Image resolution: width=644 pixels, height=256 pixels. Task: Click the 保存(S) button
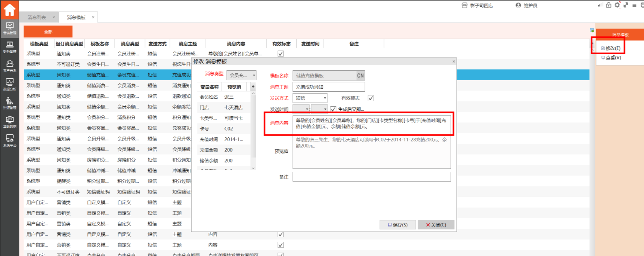pos(397,225)
